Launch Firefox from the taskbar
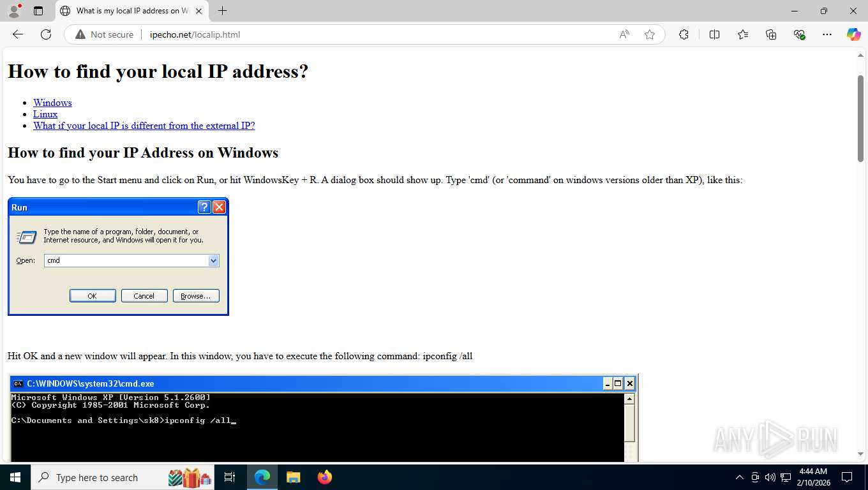The height and width of the screenshot is (490, 868). pos(324,477)
